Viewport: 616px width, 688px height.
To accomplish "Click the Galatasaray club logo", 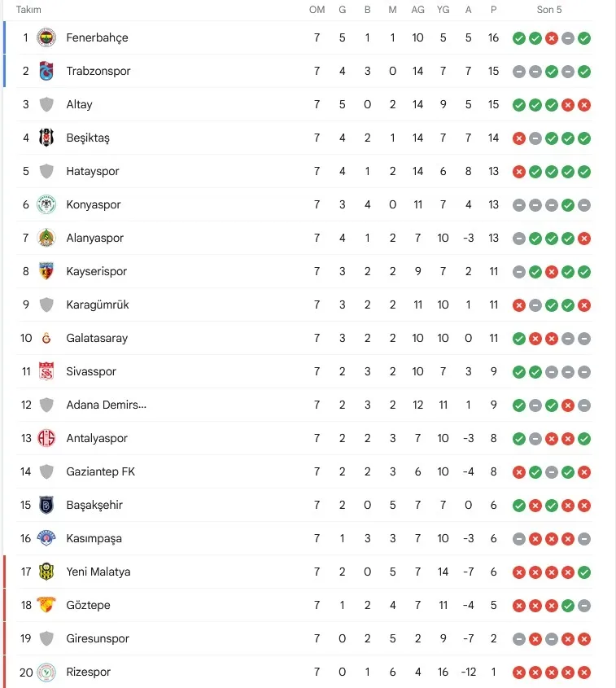I will (46, 338).
